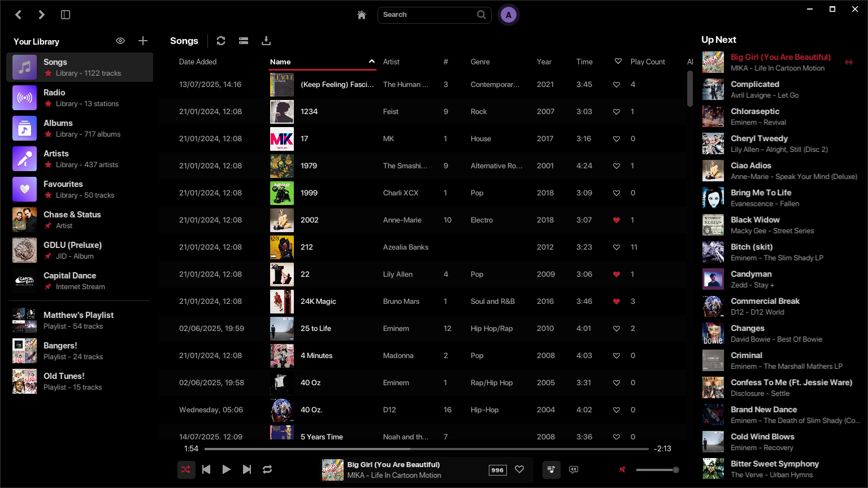
Task: Open the user profile avatar A
Action: point(509,15)
